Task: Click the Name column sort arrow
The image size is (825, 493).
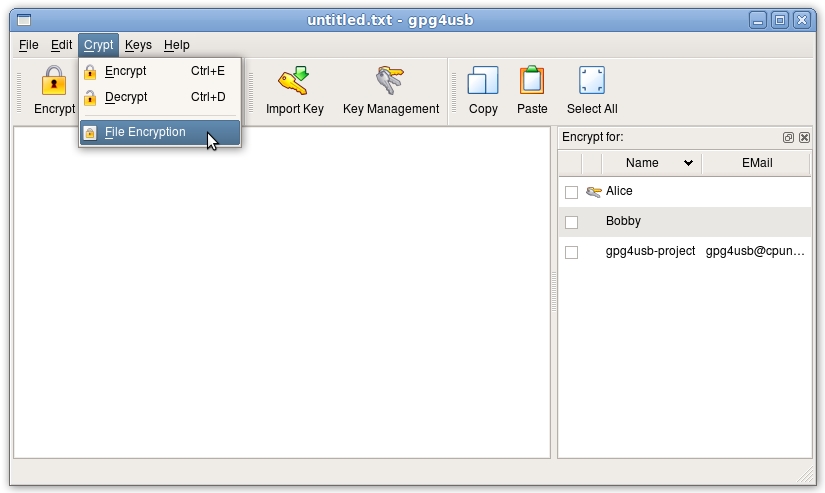Action: click(x=688, y=163)
